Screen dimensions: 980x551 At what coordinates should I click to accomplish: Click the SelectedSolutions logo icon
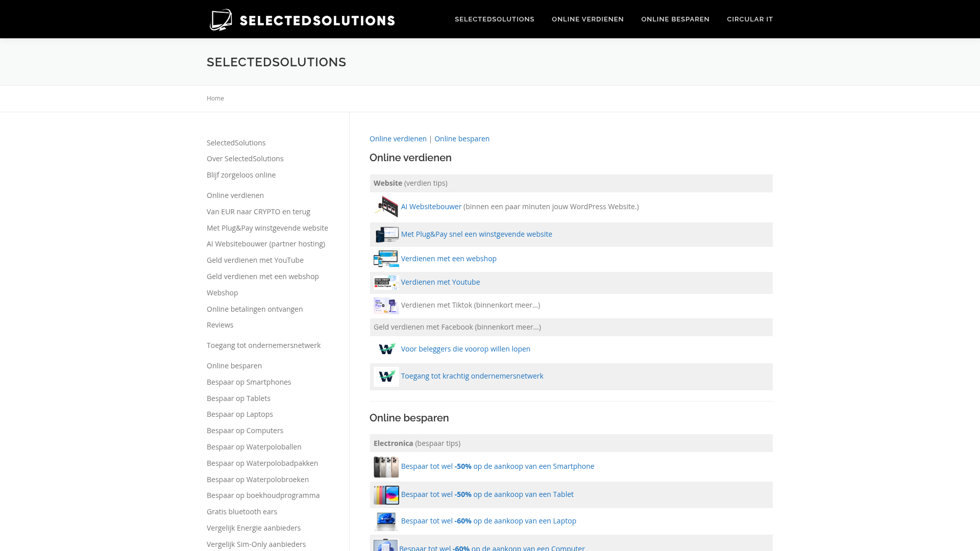coord(221,20)
